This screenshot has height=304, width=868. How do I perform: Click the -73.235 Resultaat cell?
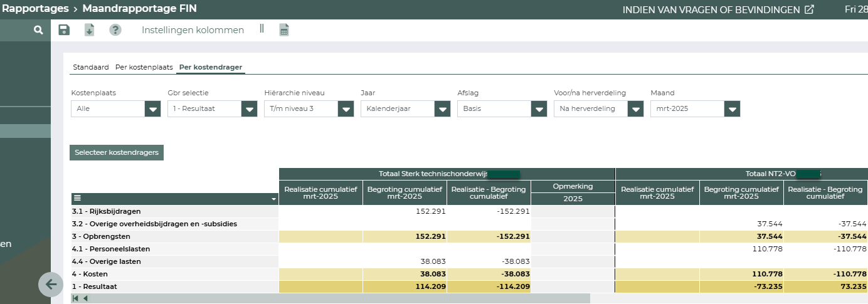click(741, 286)
